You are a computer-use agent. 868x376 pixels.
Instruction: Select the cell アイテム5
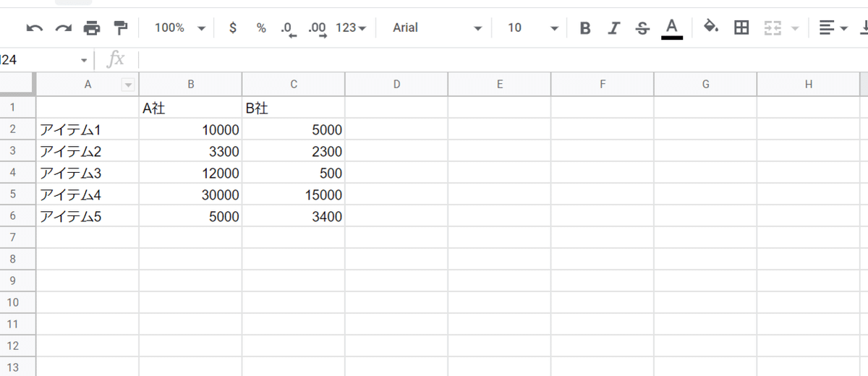[88, 216]
